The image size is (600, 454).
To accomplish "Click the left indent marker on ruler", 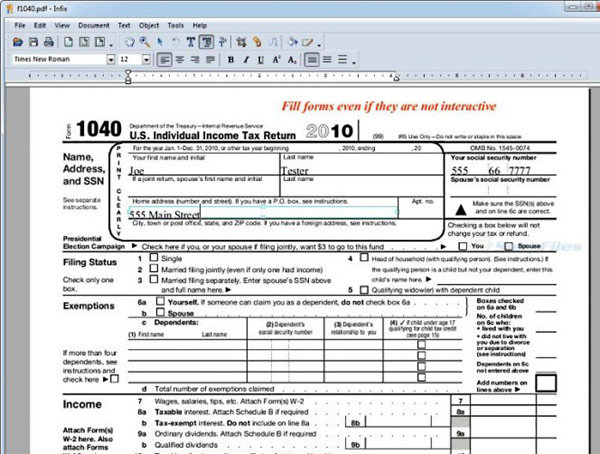I will 128,77.
